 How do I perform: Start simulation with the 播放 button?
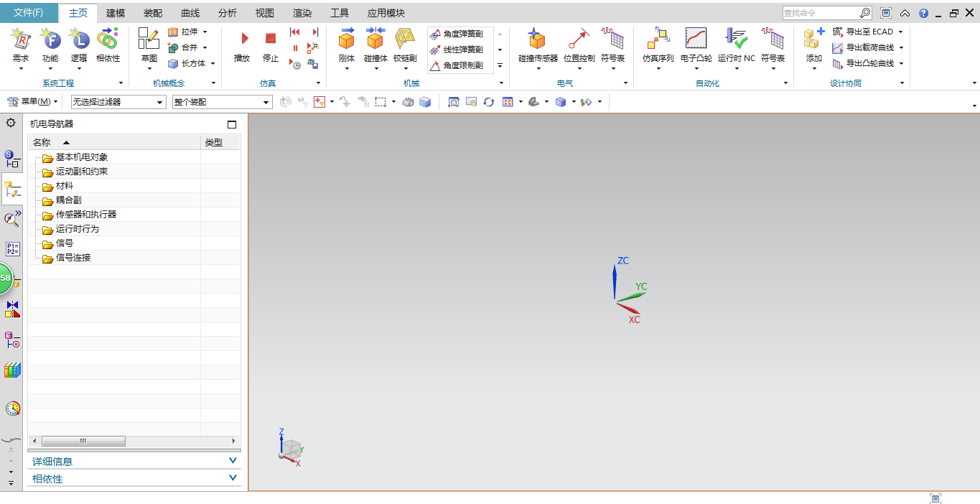tap(243, 40)
